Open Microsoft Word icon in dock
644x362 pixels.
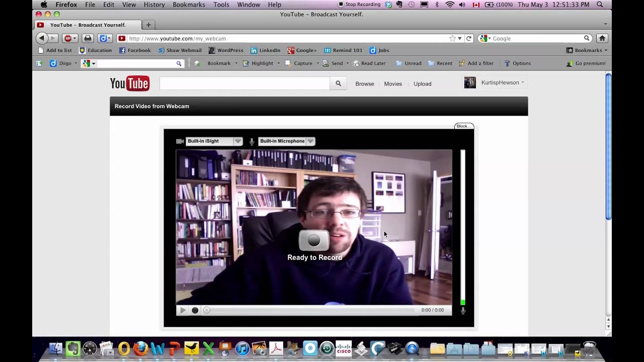point(157,348)
